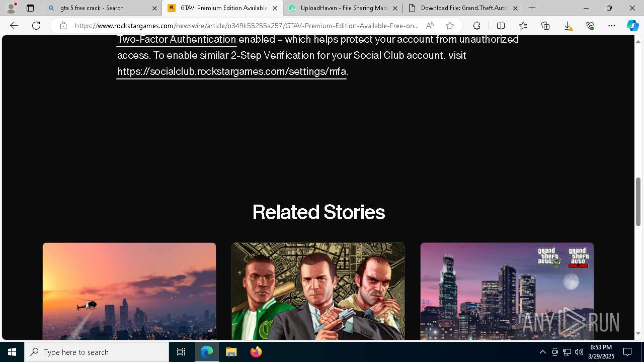Switch to the GTAV Premium Edition tab

click(x=222, y=8)
